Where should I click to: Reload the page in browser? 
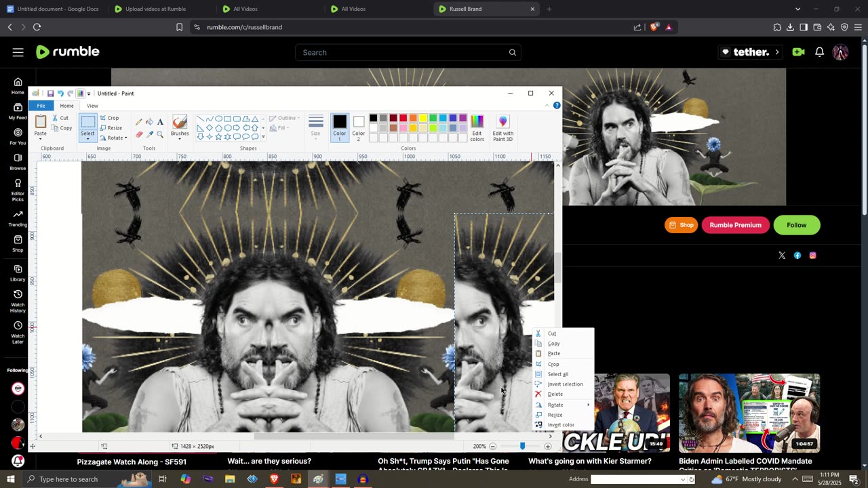[x=37, y=27]
